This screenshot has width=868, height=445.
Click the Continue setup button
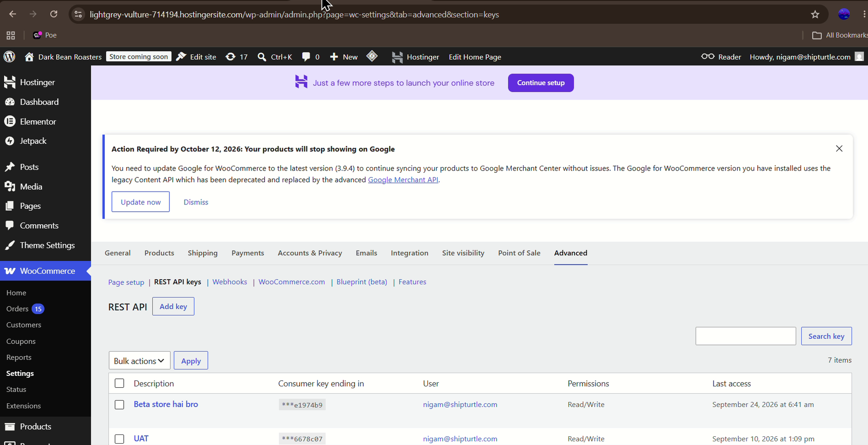541,83
